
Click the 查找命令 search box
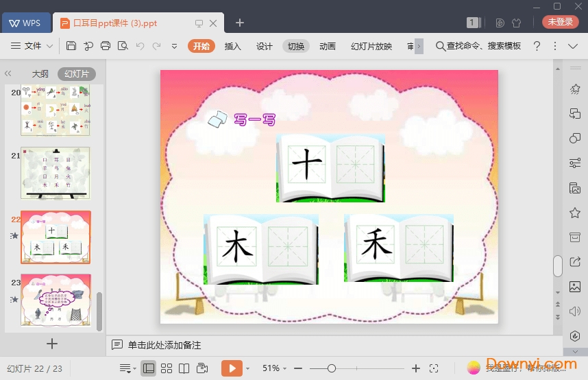coord(478,46)
